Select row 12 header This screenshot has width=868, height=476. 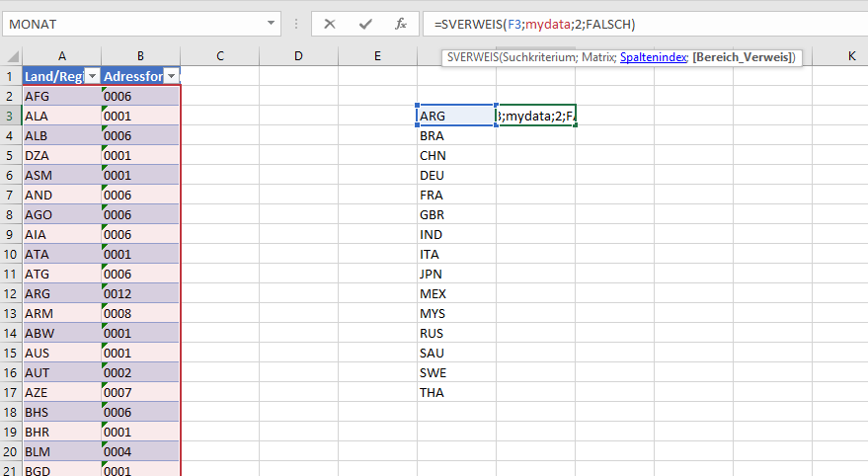point(11,293)
